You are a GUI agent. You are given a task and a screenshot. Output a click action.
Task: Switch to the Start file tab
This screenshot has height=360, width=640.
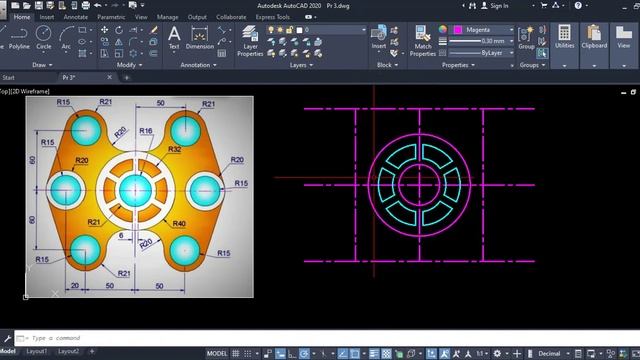tap(8, 78)
